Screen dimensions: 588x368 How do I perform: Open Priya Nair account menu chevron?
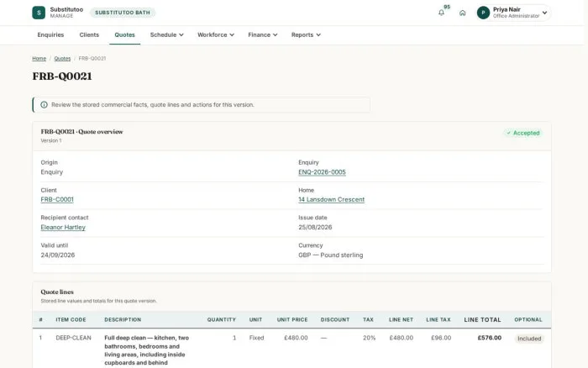544,13
